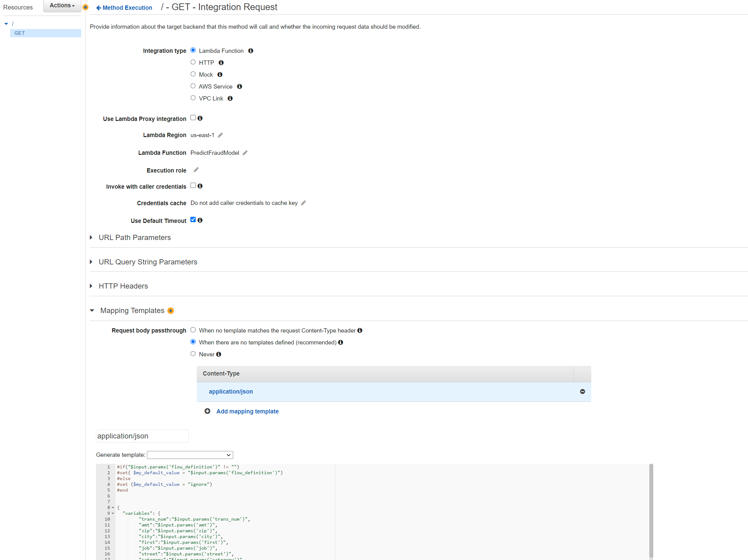Click the Execution role edit pencil

point(196,170)
